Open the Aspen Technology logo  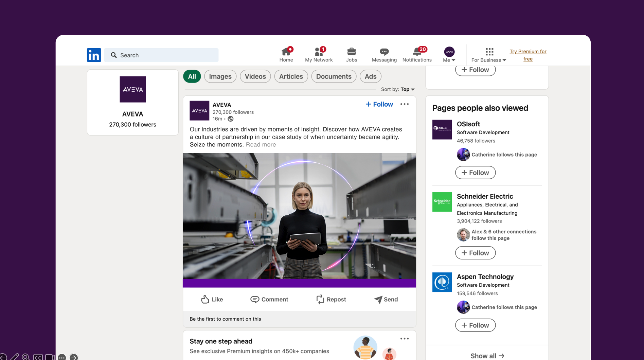coord(442,282)
